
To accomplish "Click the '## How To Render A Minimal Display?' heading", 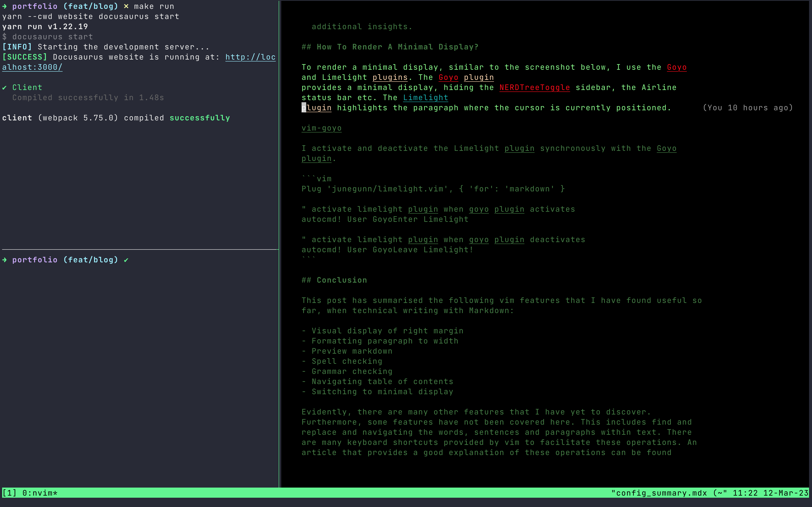I will pyautogui.click(x=390, y=47).
